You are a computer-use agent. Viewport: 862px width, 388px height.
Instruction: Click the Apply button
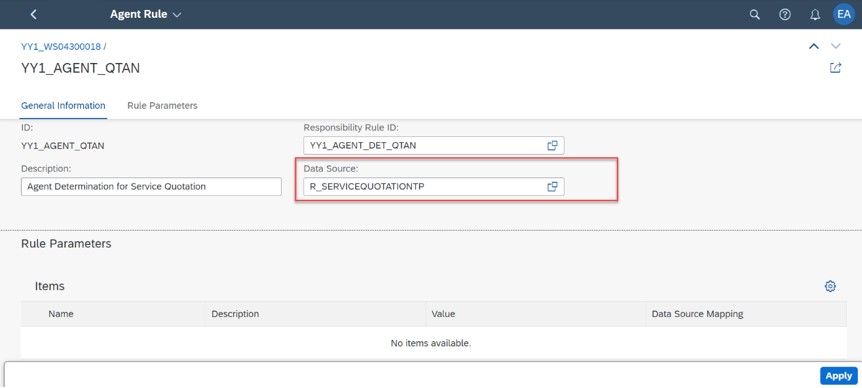point(838,376)
